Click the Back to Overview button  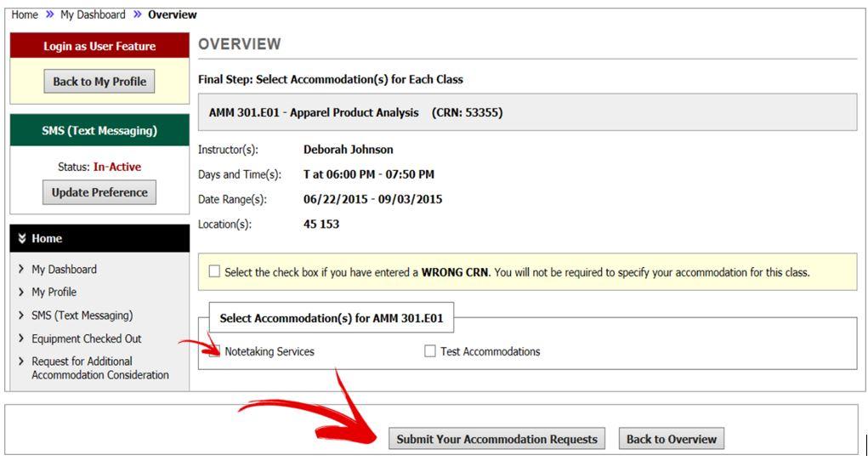tap(672, 439)
